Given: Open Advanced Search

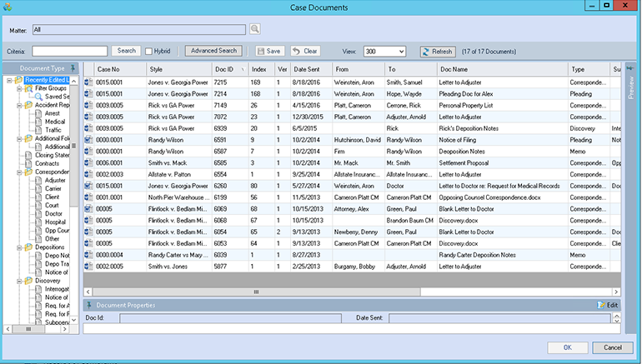Looking at the screenshot, I should pyautogui.click(x=215, y=51).
